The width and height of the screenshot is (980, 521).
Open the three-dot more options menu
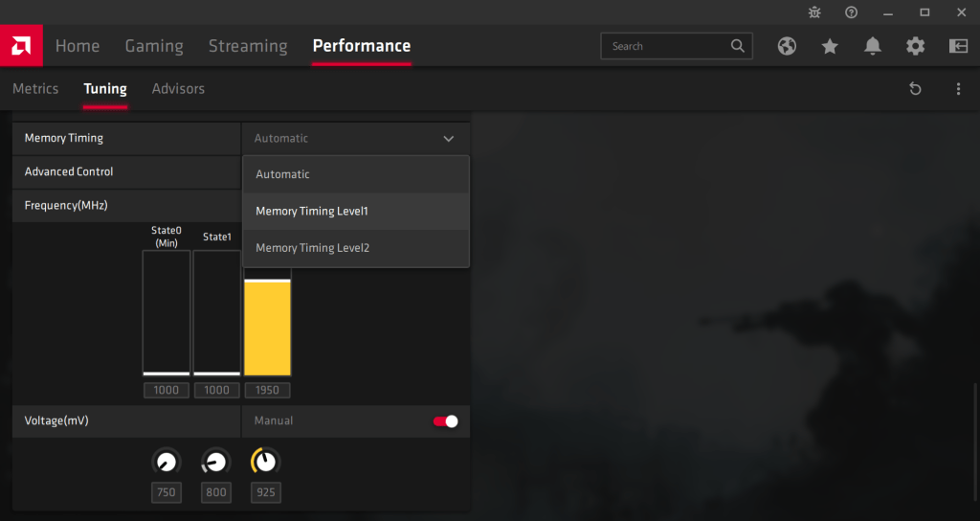click(958, 89)
